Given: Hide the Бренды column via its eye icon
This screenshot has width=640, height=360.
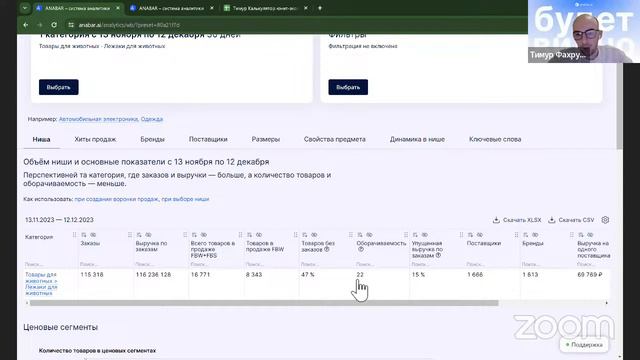Looking at the screenshot, I should click(x=535, y=235).
